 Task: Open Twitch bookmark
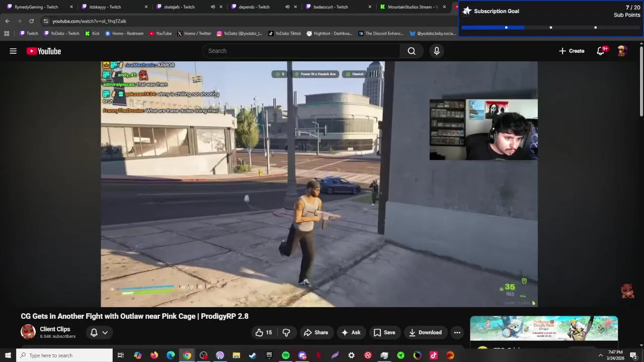tap(29, 34)
